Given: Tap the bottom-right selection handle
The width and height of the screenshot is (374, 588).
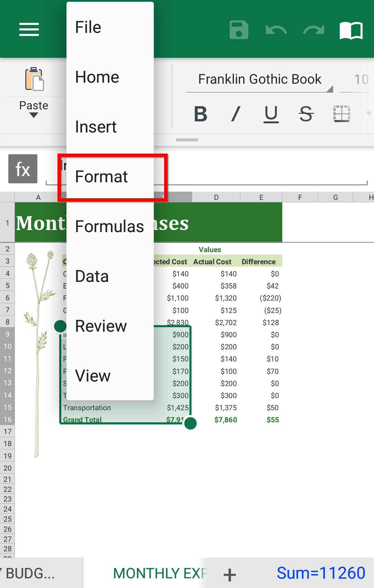Looking at the screenshot, I should click(190, 423).
